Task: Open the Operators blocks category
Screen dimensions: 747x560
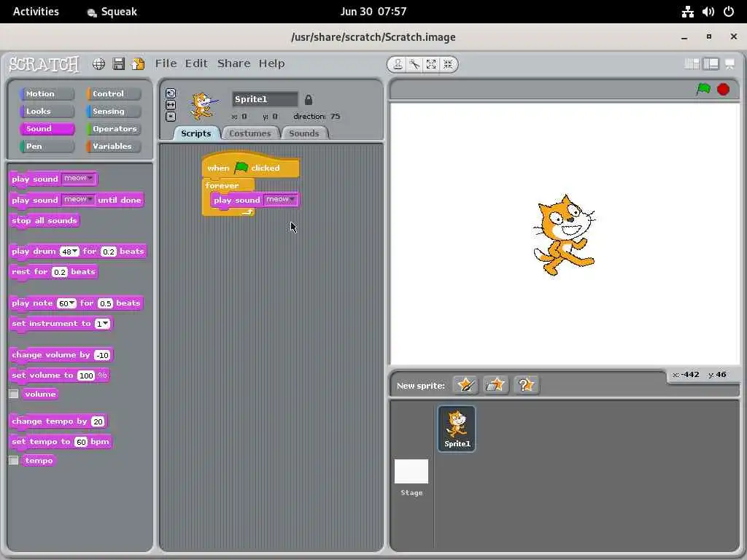Action: 114,128
